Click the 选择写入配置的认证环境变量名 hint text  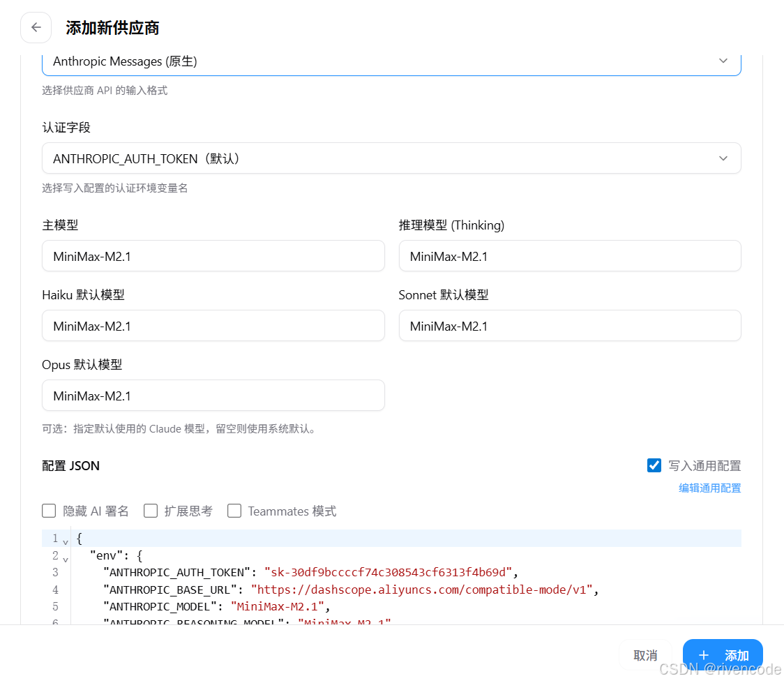coord(115,188)
